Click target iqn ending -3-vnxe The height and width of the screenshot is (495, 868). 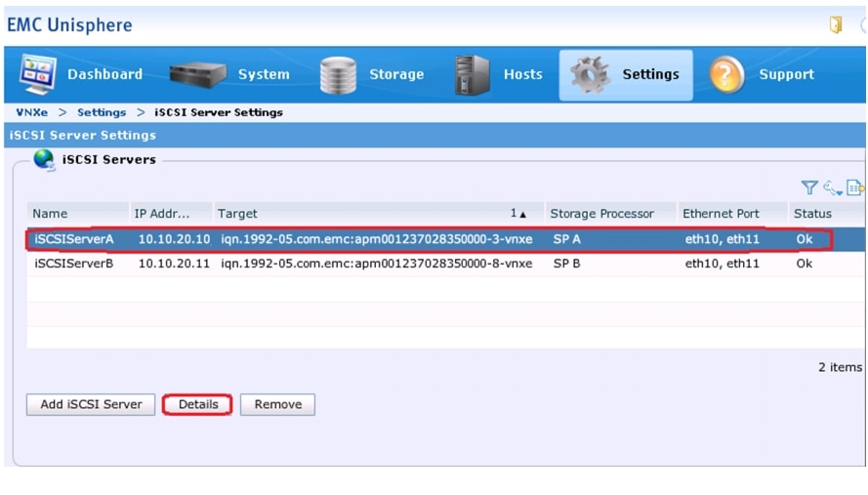[x=377, y=239]
